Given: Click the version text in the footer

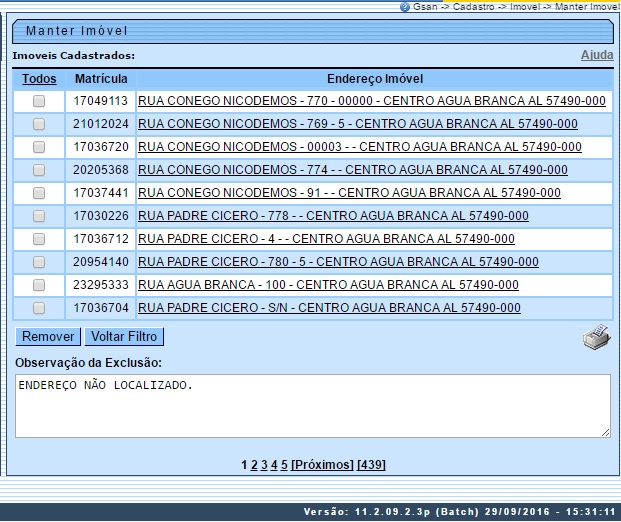Looking at the screenshot, I should click(459, 512).
